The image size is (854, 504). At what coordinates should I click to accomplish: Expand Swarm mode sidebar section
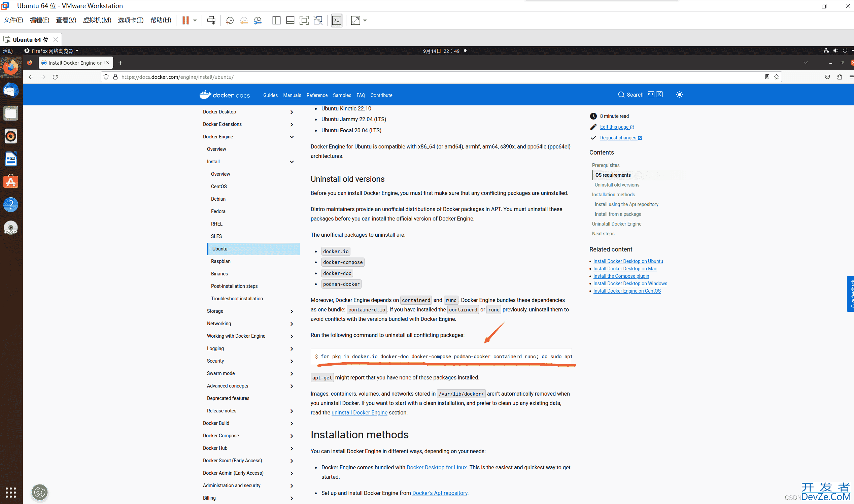[x=292, y=374]
